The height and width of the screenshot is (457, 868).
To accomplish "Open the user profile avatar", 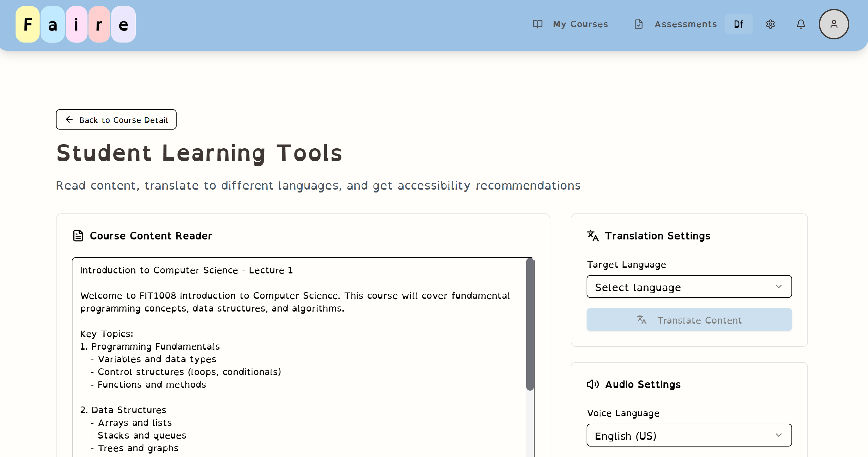I will (x=834, y=24).
